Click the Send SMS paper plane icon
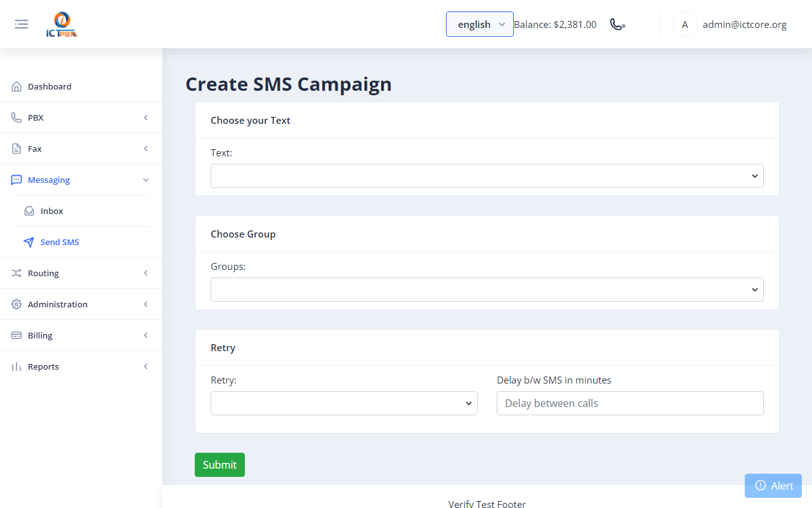 coord(29,242)
